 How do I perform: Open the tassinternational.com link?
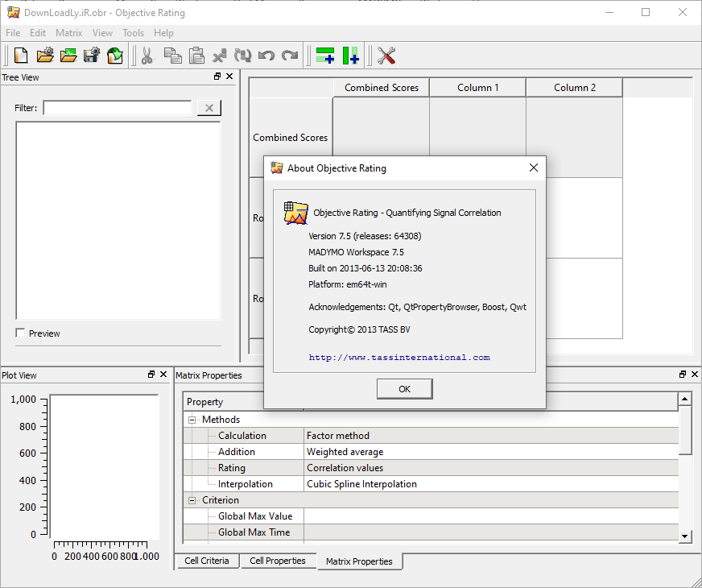pos(399,358)
